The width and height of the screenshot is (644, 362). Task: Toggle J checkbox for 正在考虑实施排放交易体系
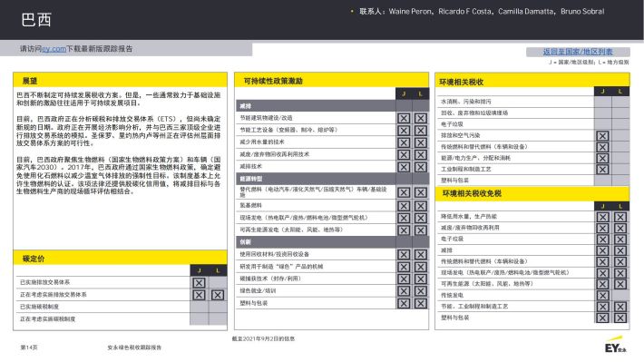(199, 295)
